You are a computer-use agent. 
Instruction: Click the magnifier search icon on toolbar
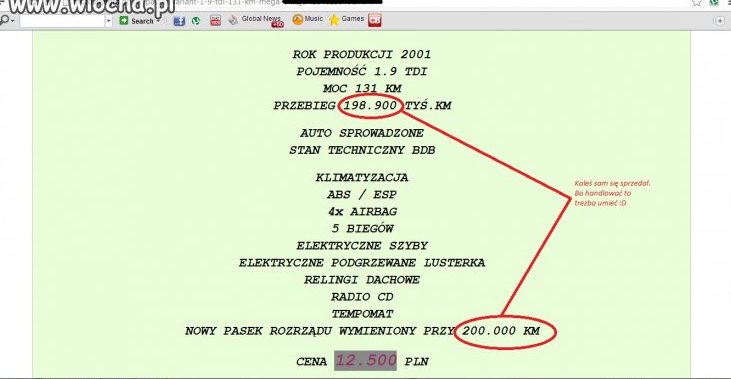click(5, 21)
